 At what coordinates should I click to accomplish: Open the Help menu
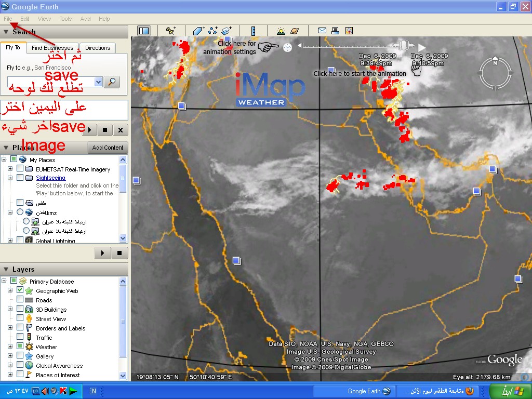point(104,19)
